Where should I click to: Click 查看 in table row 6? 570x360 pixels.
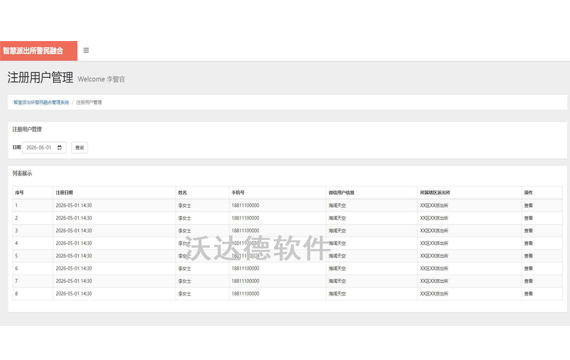[x=528, y=268]
